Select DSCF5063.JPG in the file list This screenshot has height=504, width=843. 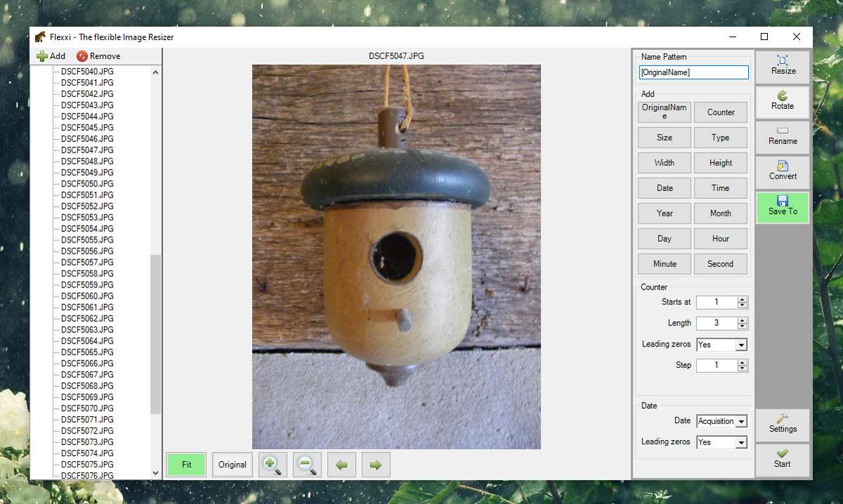(x=87, y=330)
